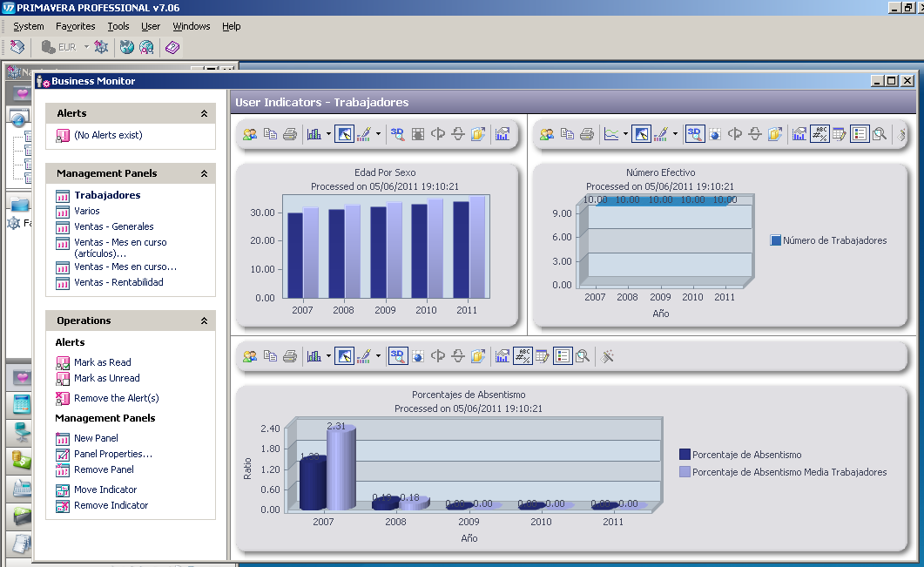The image size is (924, 567).
Task: Click the Mark as Read operation
Action: tap(102, 362)
